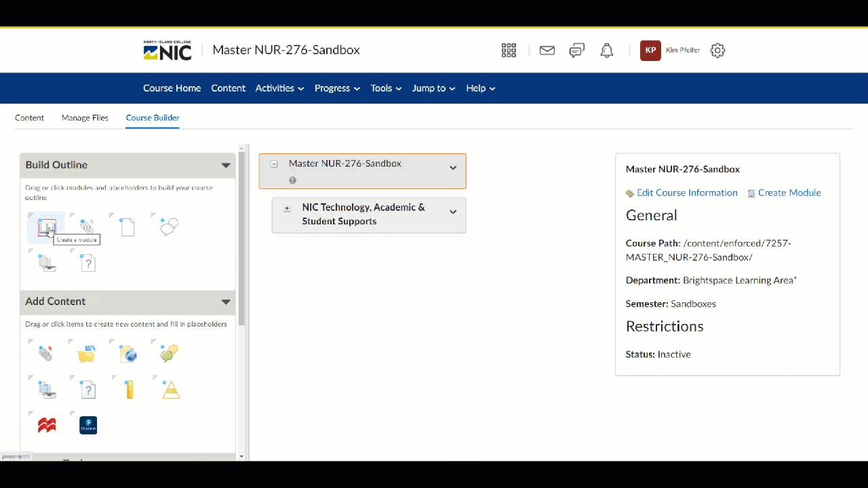Click the link placeholder icon in Build Outline
The width and height of the screenshot is (868, 488).
click(87, 226)
